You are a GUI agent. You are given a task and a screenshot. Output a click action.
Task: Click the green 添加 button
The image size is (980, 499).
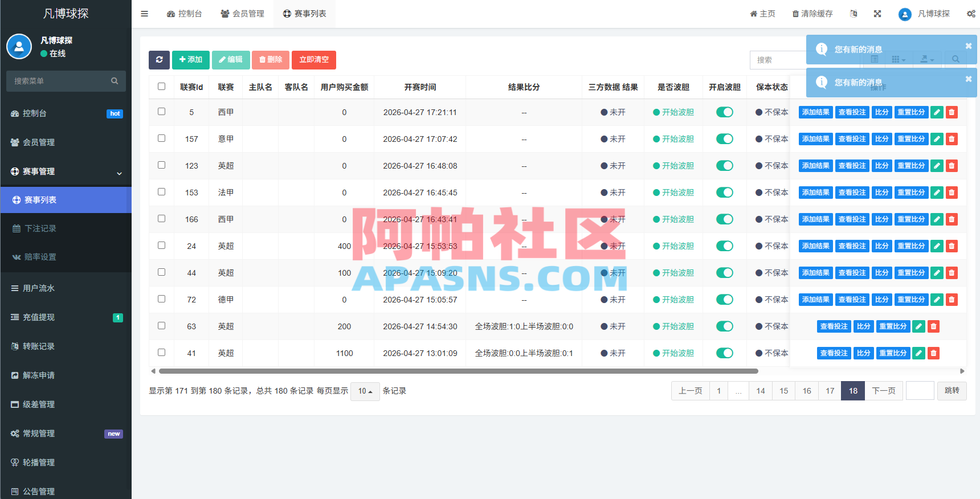[191, 60]
